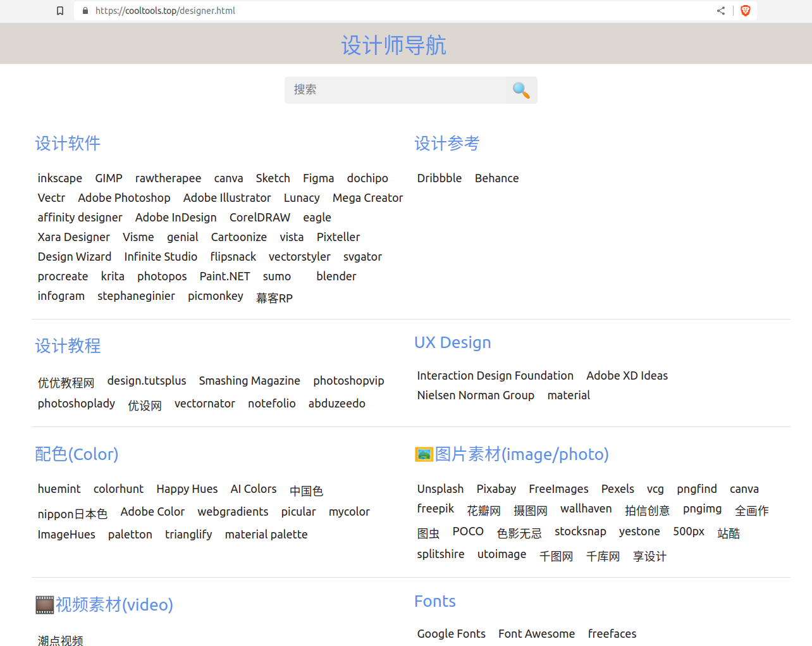Open the 潮点视频 link
The image size is (812, 646).
(x=61, y=640)
